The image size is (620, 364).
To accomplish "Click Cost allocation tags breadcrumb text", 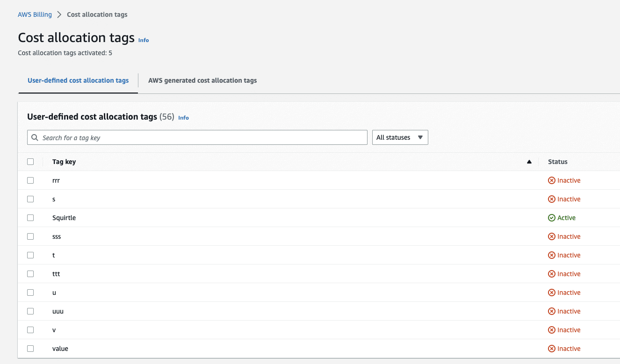I will click(x=97, y=14).
